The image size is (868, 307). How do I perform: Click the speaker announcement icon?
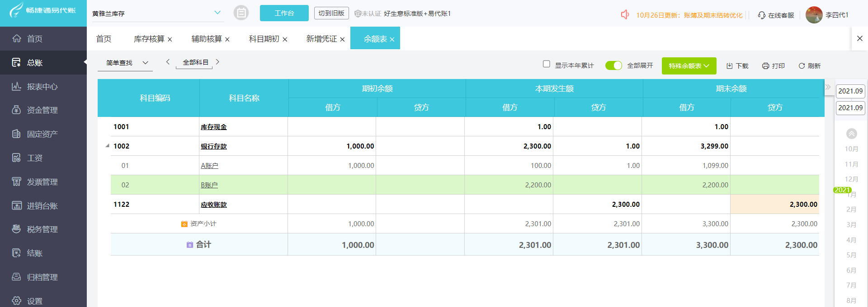[625, 15]
